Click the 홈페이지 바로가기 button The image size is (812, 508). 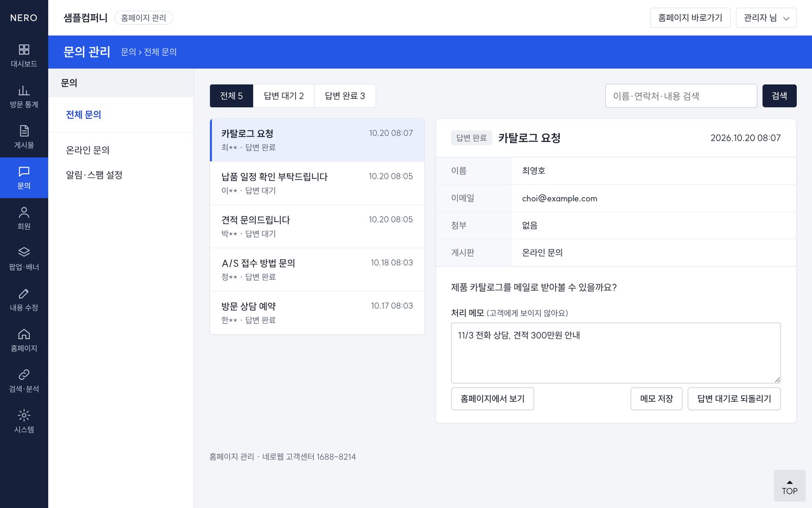click(x=690, y=18)
